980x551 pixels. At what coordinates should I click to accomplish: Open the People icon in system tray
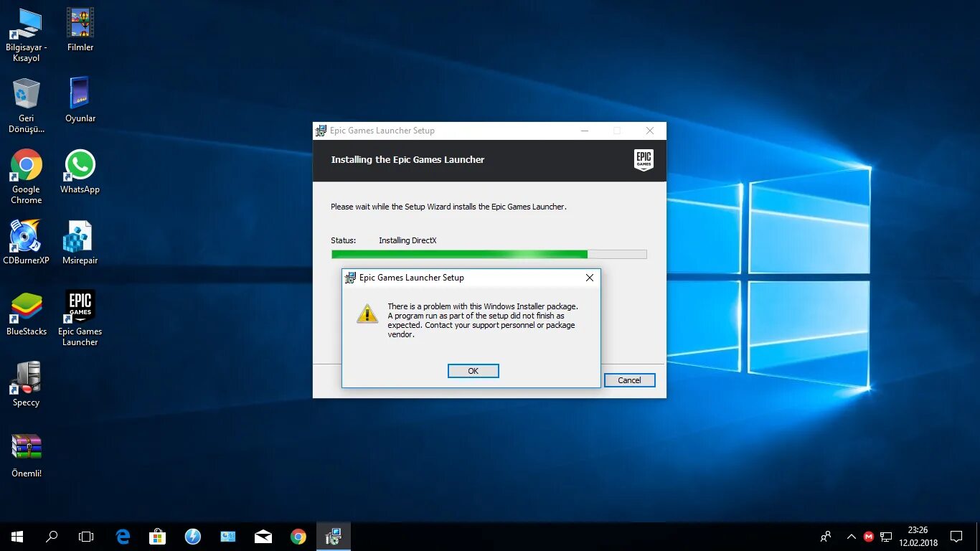pyautogui.click(x=826, y=537)
